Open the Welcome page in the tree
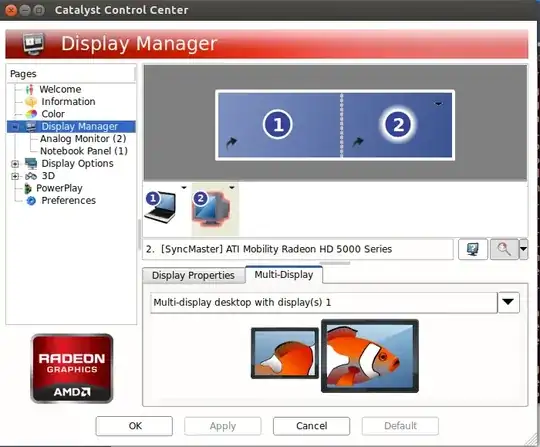The height and width of the screenshot is (447, 540). [x=60, y=89]
